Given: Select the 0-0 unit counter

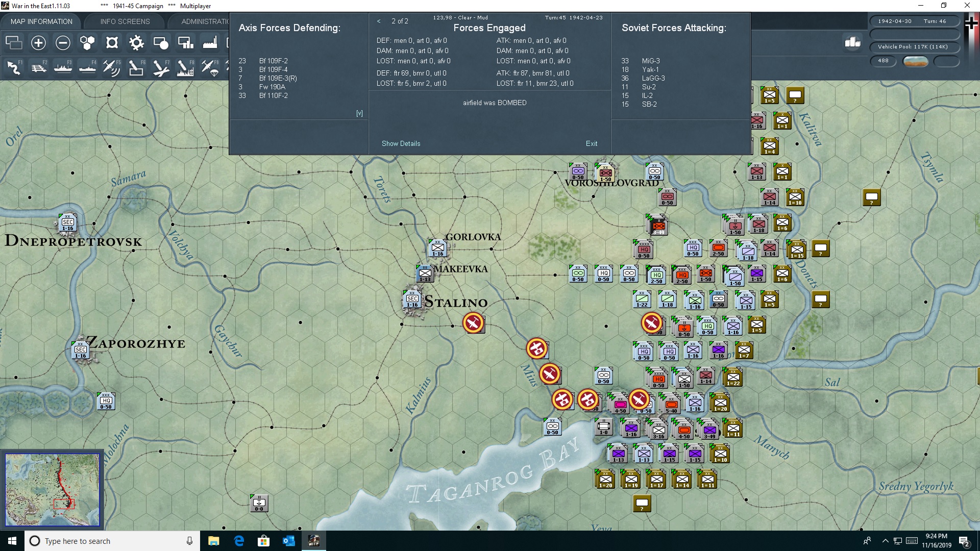Looking at the screenshot, I should [x=259, y=504].
